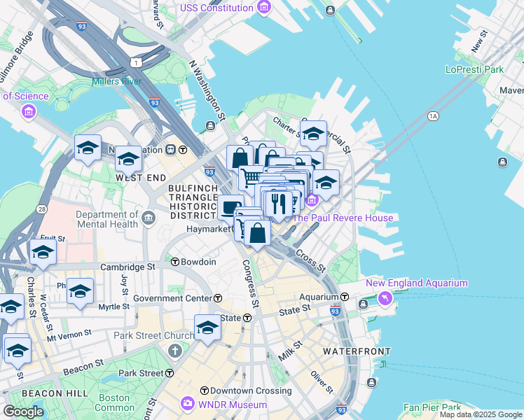The width and height of the screenshot is (524, 420).
Task: Click the Government Center T station icon
Action: pos(218,298)
